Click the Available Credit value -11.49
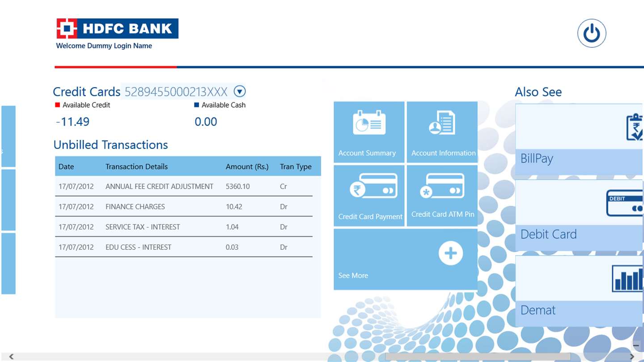This screenshot has height=362, width=644. click(x=72, y=122)
